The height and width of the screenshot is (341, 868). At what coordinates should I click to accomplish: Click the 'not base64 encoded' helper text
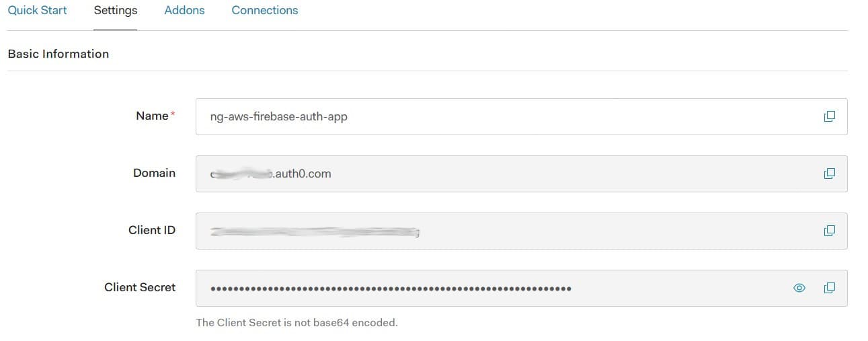(x=297, y=323)
